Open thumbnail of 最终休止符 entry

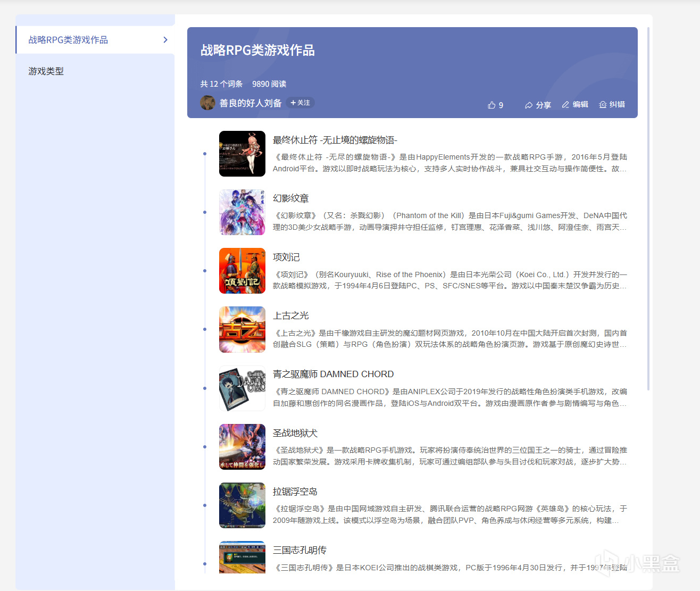242,154
